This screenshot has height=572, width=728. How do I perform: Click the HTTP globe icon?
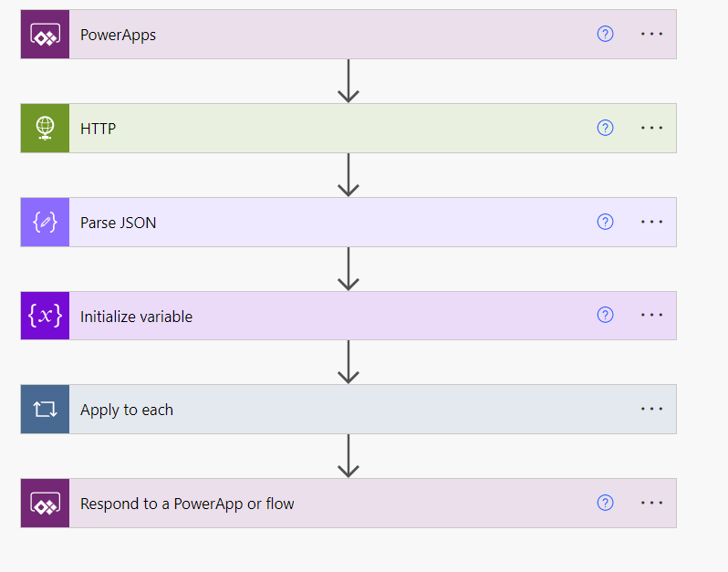pyautogui.click(x=45, y=129)
